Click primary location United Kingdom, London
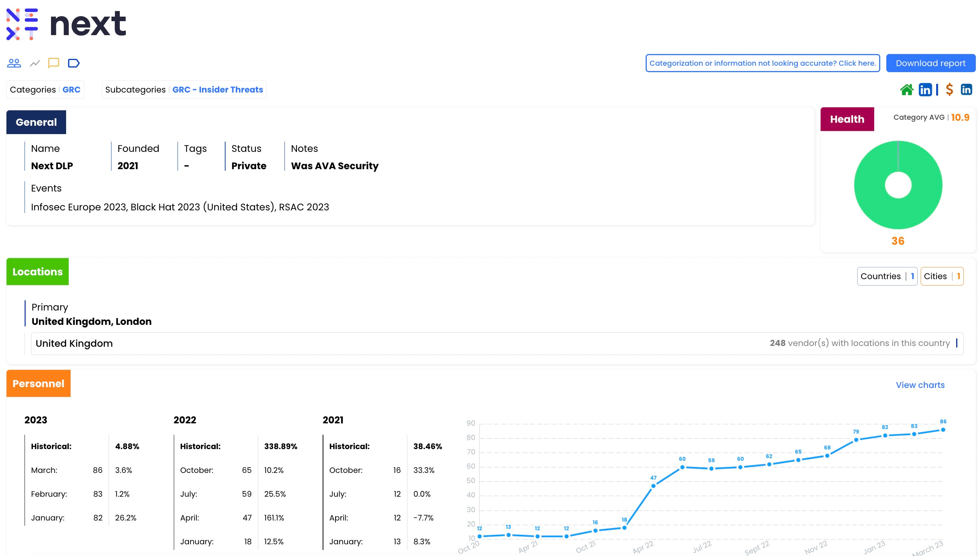Image resolution: width=980 pixels, height=556 pixels. pyautogui.click(x=92, y=321)
